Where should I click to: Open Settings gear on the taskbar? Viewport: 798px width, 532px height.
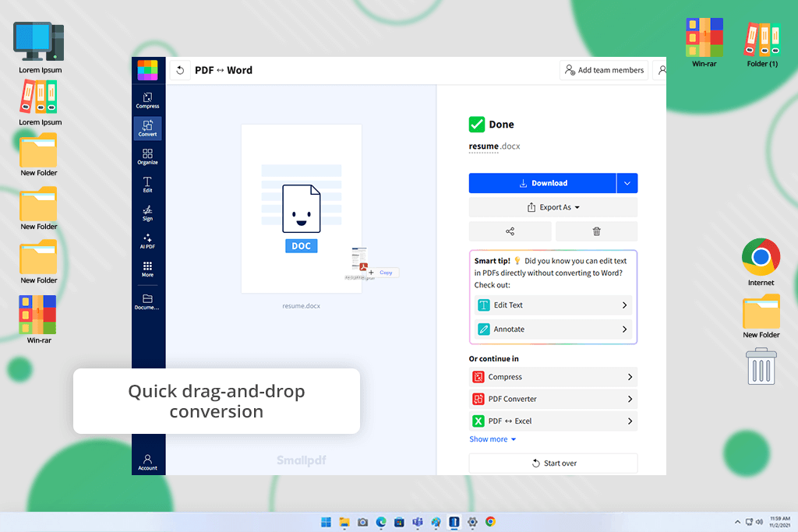click(x=472, y=522)
